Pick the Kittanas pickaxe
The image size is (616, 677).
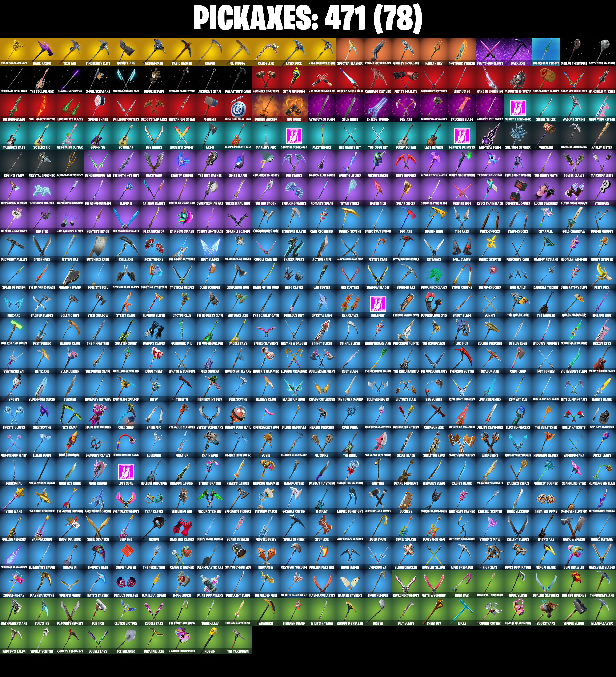pyautogui.click(x=434, y=248)
